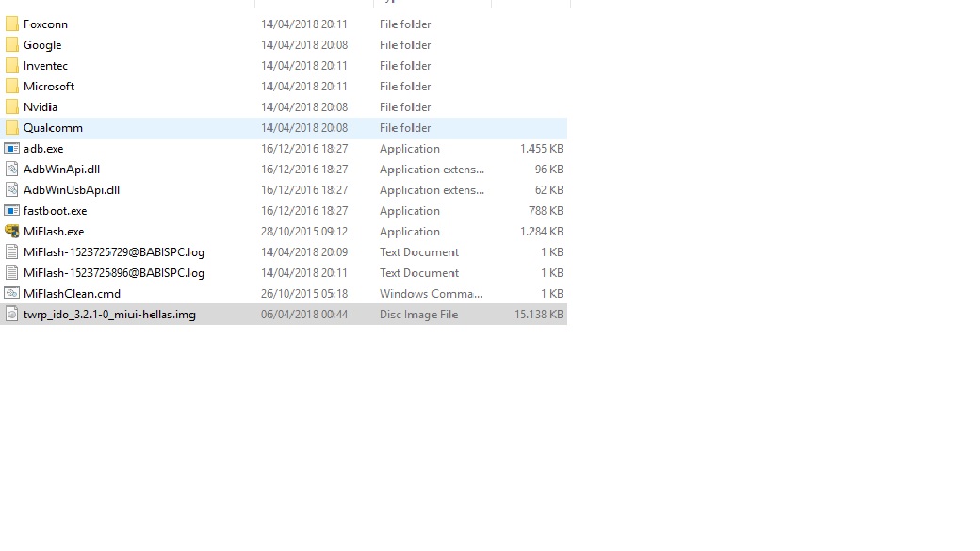Viewport: 980px width, 551px height.
Task: Select the MiFlashClean.cmd file name
Action: click(x=72, y=293)
